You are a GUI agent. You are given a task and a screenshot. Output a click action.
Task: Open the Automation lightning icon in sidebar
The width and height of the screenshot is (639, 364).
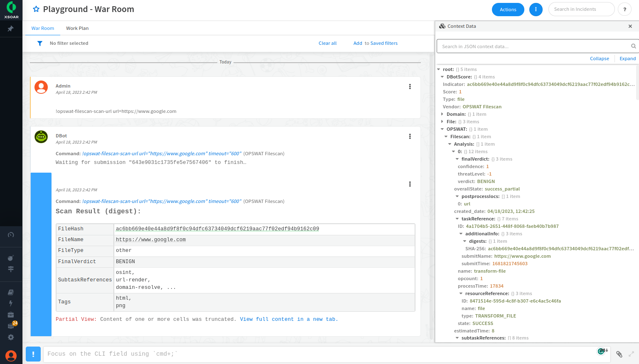click(11, 303)
